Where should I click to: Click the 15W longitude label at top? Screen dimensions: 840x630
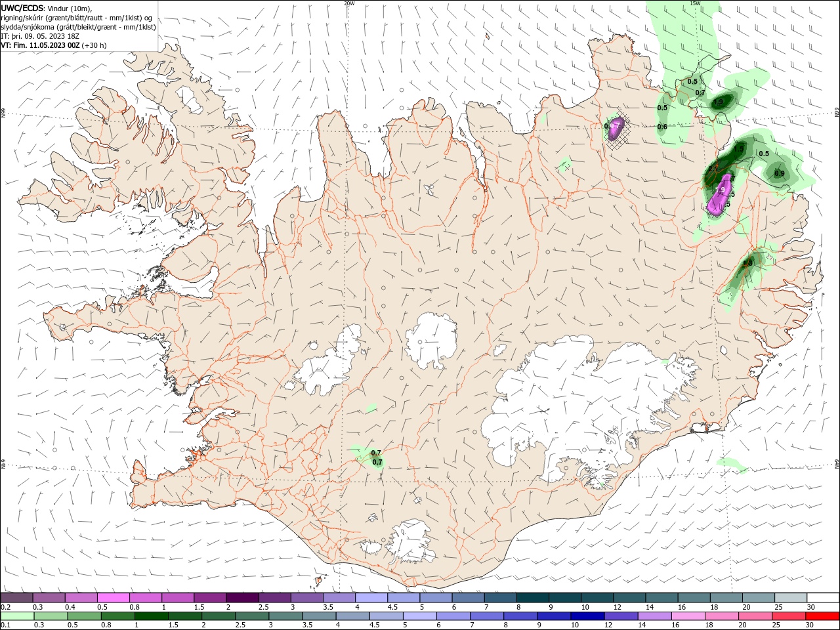pyautogui.click(x=695, y=3)
